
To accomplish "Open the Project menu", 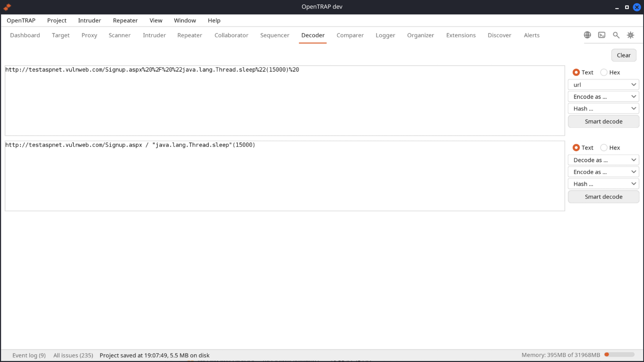I will pos(57,20).
